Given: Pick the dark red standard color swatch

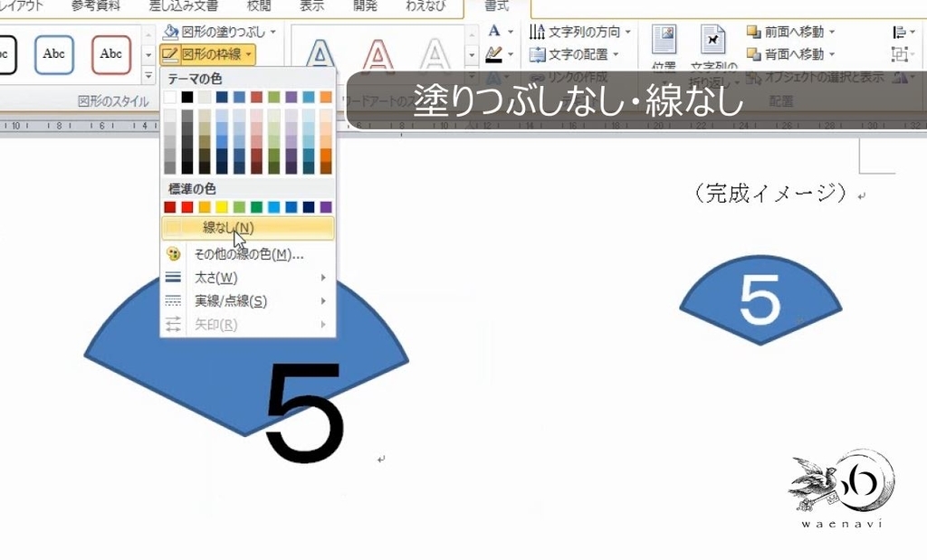Looking at the screenshot, I should (169, 206).
